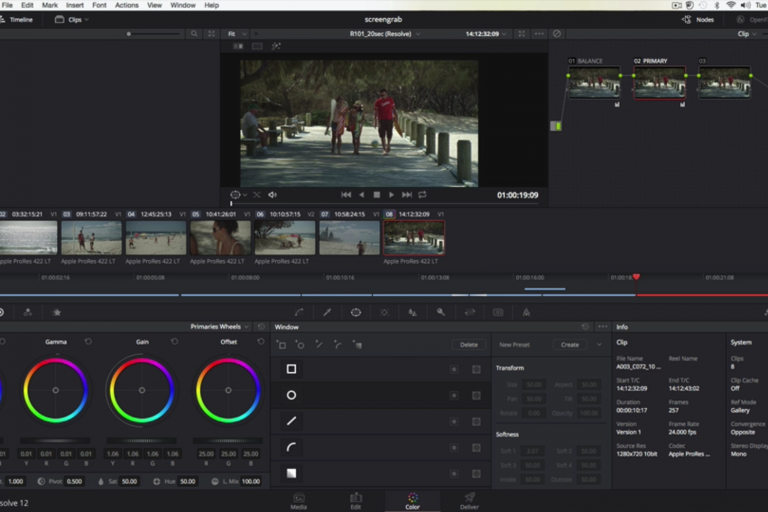Open the 14:12:32:09 timecode dropdown
768x512 pixels.
pos(486,34)
